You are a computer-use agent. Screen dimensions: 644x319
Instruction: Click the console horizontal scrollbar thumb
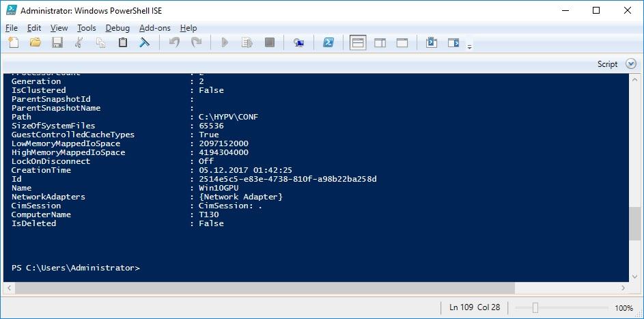(265, 288)
